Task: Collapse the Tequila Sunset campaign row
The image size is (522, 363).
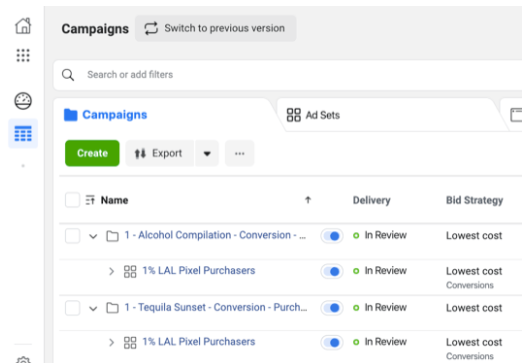Action: [x=93, y=308]
